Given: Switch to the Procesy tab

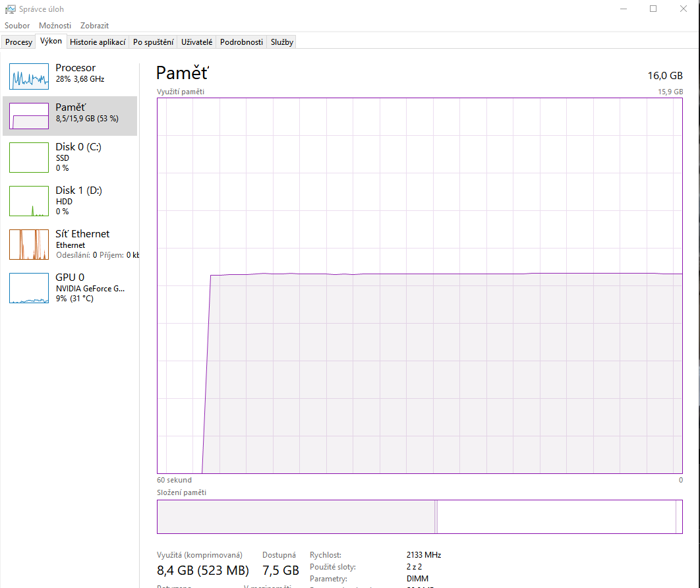Looking at the screenshot, I should point(18,42).
